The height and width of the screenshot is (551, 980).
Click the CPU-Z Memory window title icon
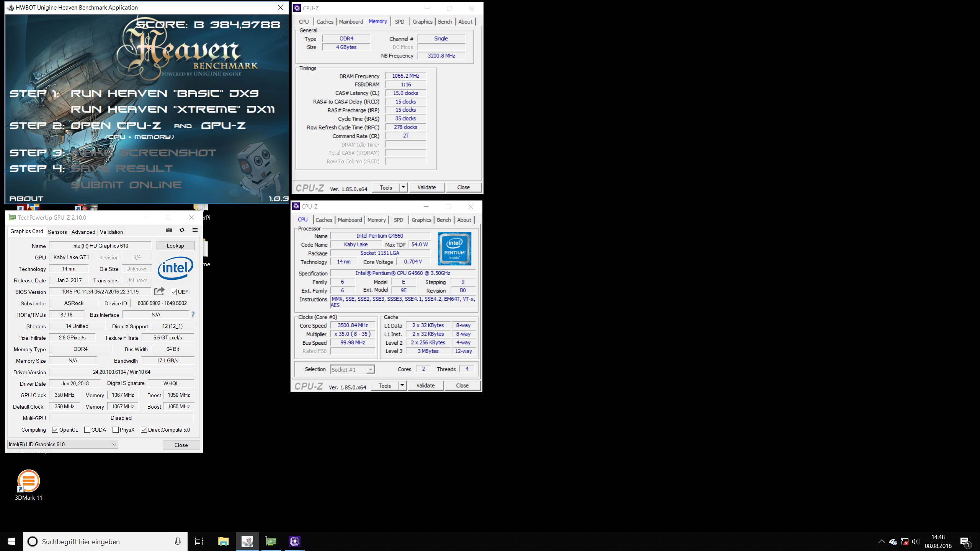coord(297,8)
